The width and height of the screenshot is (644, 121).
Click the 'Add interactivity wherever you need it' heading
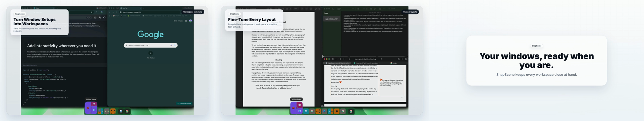tap(62, 46)
